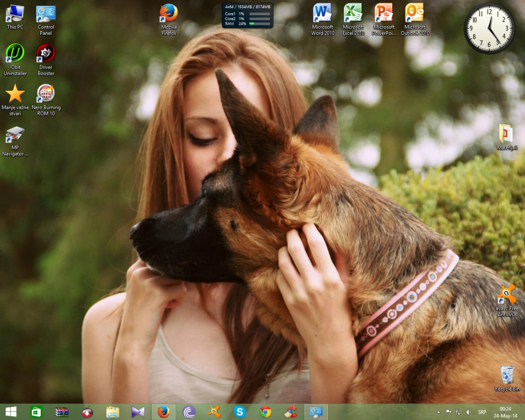Screen dimensions: 525x420
Task: Launch Google Chrome from the taskbar
Action: [265, 412]
